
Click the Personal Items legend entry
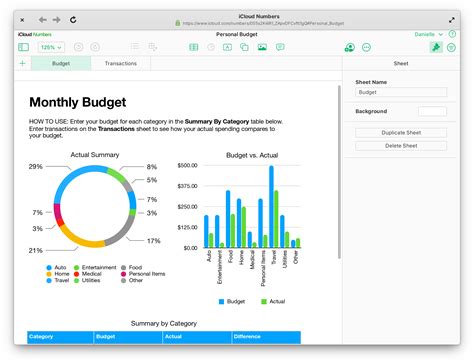pyautogui.click(x=143, y=274)
